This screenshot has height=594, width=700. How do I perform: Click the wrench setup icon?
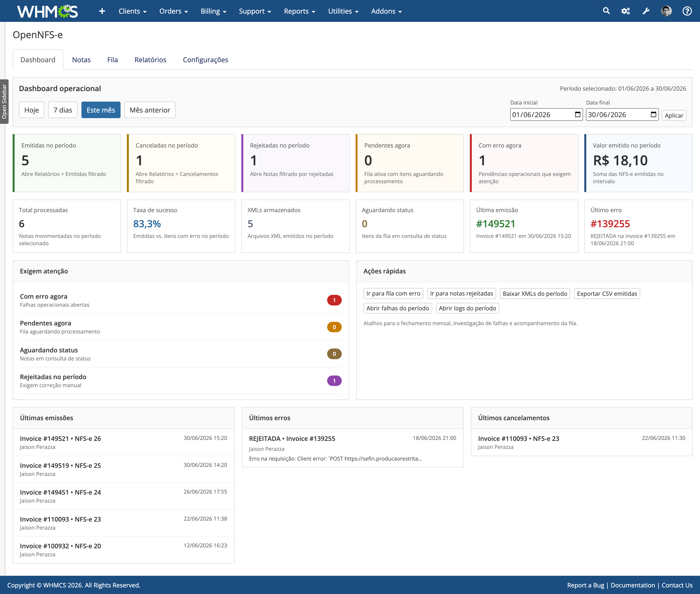point(646,11)
